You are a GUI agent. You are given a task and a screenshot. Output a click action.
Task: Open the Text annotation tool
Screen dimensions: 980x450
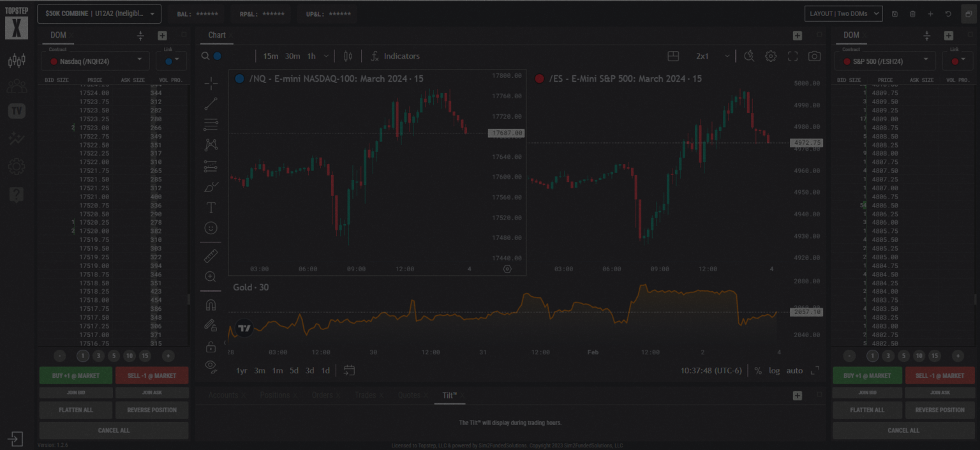[x=211, y=207]
